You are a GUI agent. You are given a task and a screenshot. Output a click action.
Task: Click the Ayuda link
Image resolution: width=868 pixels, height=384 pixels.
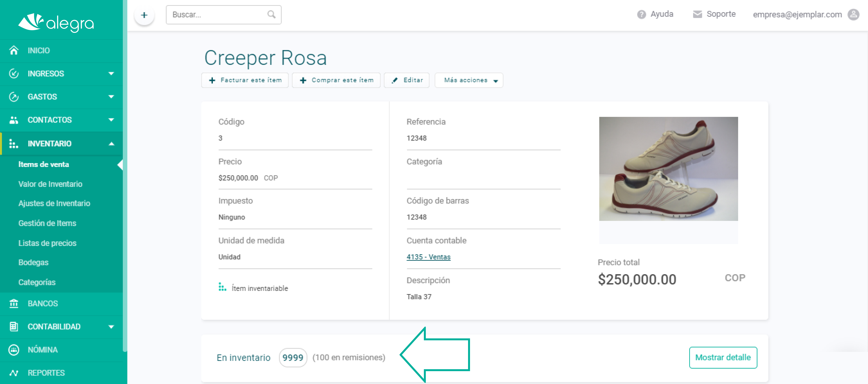point(662,14)
